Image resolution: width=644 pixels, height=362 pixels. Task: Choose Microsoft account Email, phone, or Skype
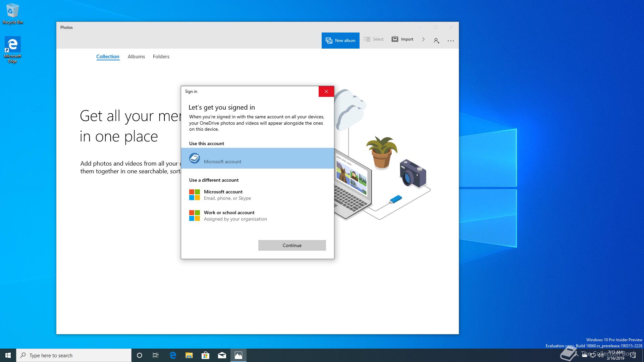pyautogui.click(x=258, y=195)
